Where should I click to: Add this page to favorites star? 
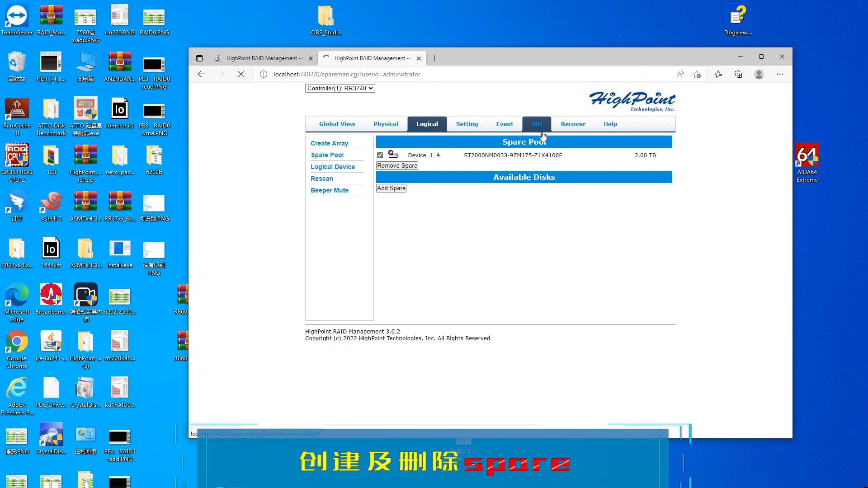point(697,74)
